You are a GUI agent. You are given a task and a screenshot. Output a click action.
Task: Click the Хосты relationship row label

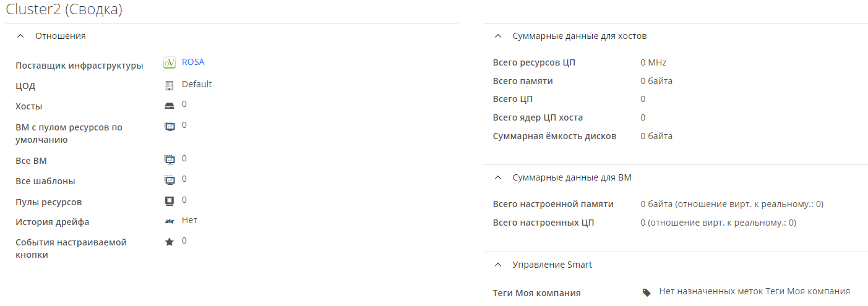pyautogui.click(x=29, y=106)
